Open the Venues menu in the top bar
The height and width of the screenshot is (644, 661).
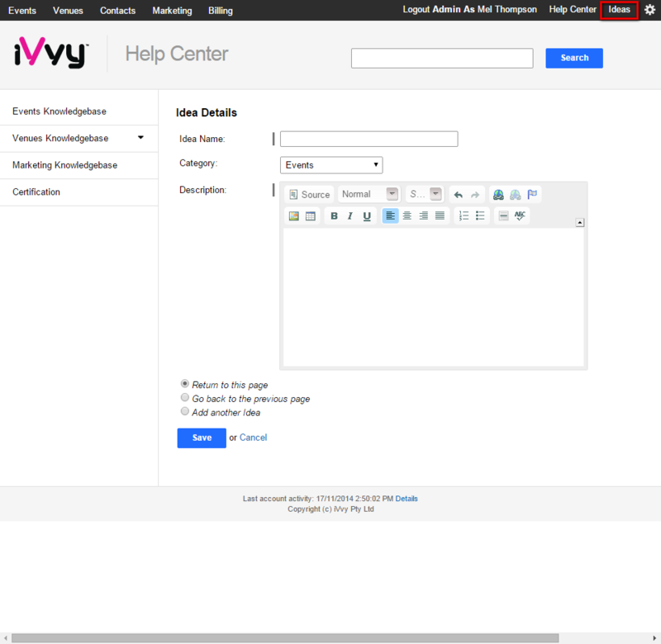click(68, 11)
